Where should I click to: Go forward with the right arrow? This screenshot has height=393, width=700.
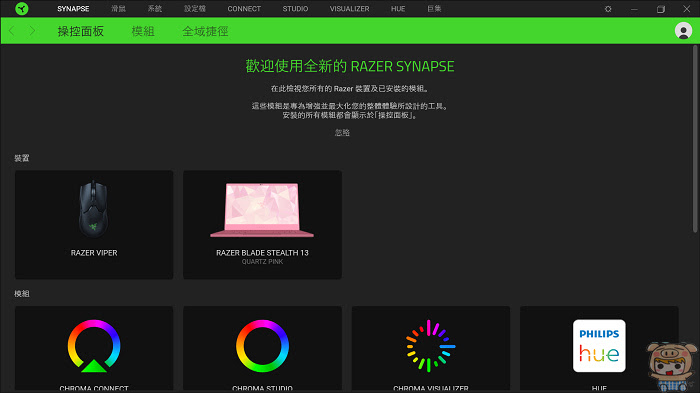point(32,31)
